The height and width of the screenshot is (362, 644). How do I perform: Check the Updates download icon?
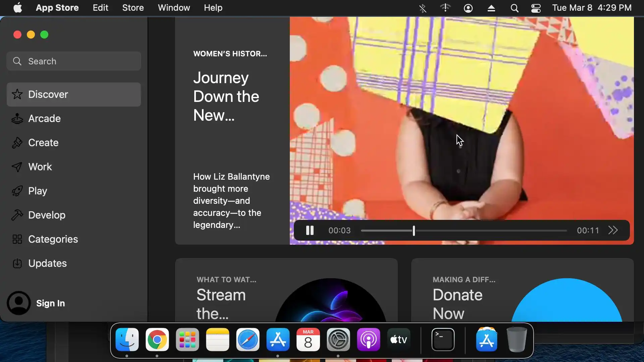(17, 263)
